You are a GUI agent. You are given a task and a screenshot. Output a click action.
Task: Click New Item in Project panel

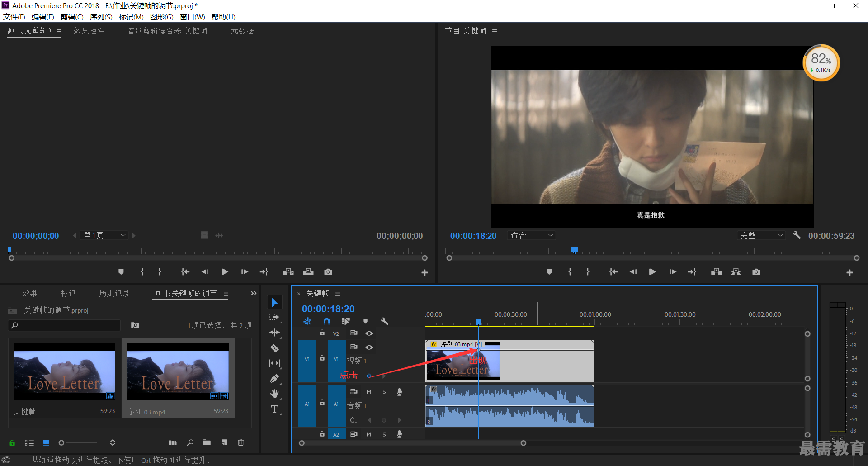224,442
